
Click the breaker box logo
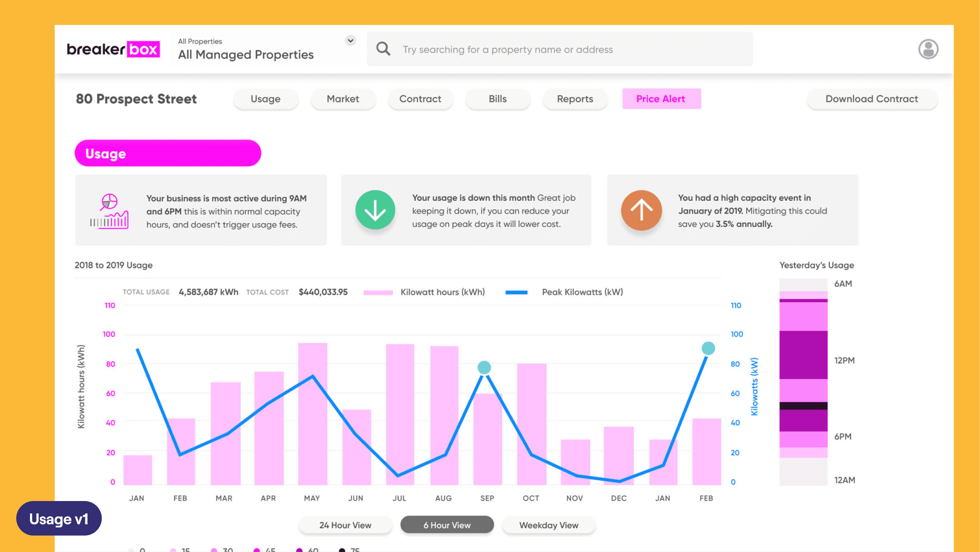[x=114, y=49]
